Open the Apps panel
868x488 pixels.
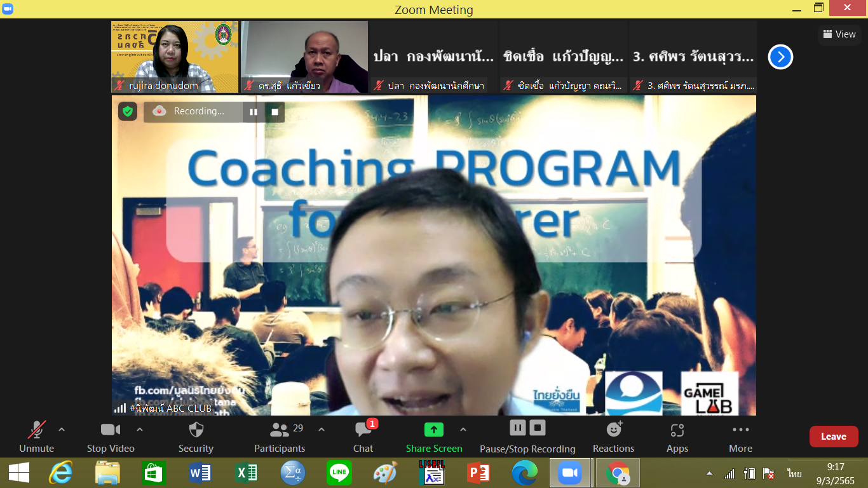(677, 437)
